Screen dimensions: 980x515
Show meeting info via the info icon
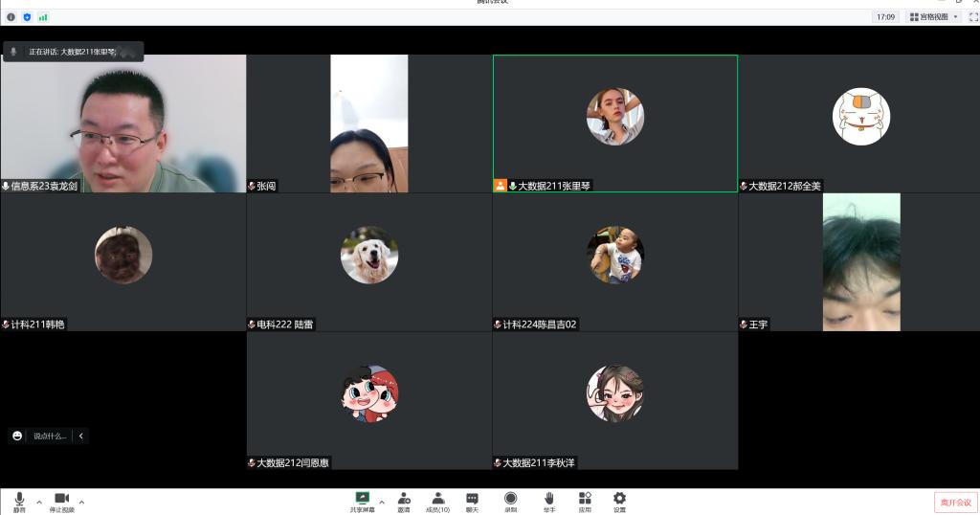11,17
